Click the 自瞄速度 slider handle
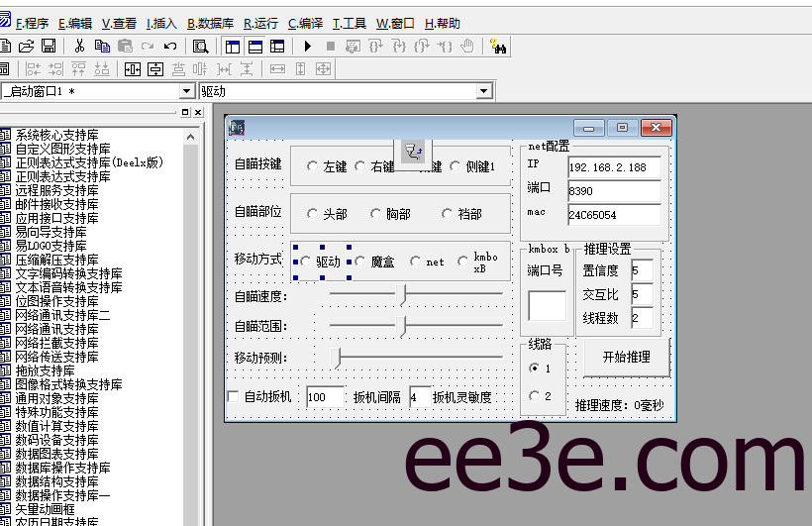Viewport: 812px width, 526px height. point(402,294)
